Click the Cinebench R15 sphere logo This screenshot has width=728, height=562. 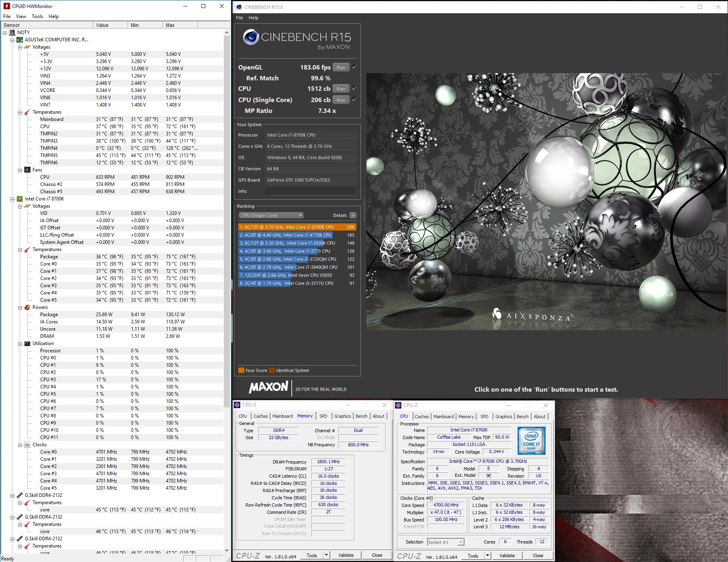(251, 37)
